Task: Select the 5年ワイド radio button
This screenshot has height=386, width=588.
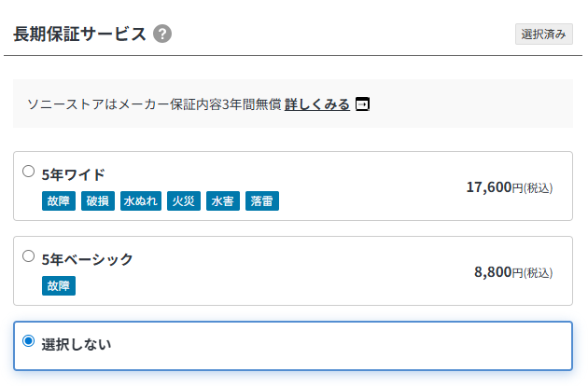Action: tap(28, 171)
